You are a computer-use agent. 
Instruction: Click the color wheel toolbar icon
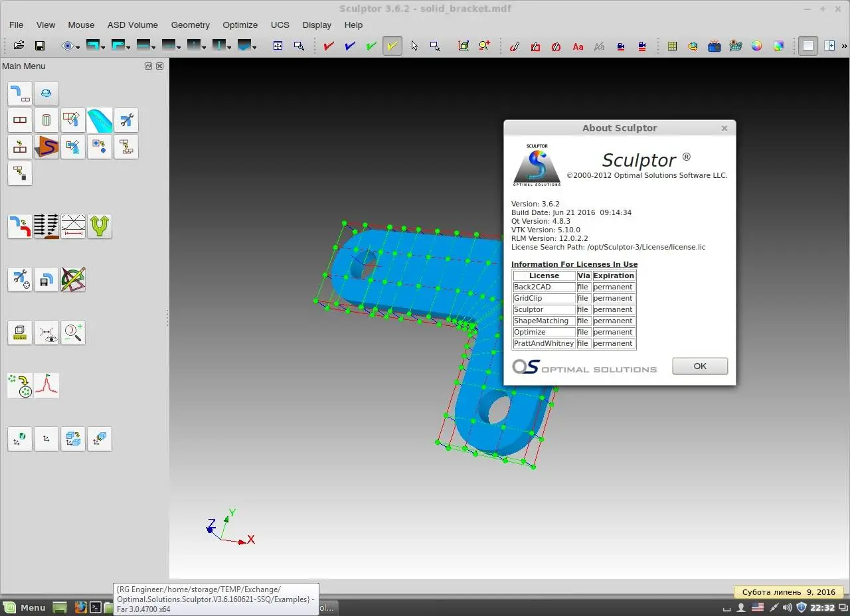point(756,46)
